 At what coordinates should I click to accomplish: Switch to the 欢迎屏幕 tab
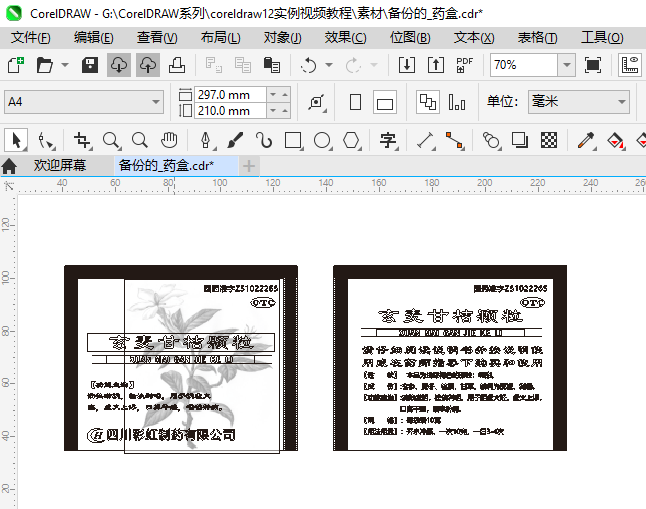[x=60, y=166]
